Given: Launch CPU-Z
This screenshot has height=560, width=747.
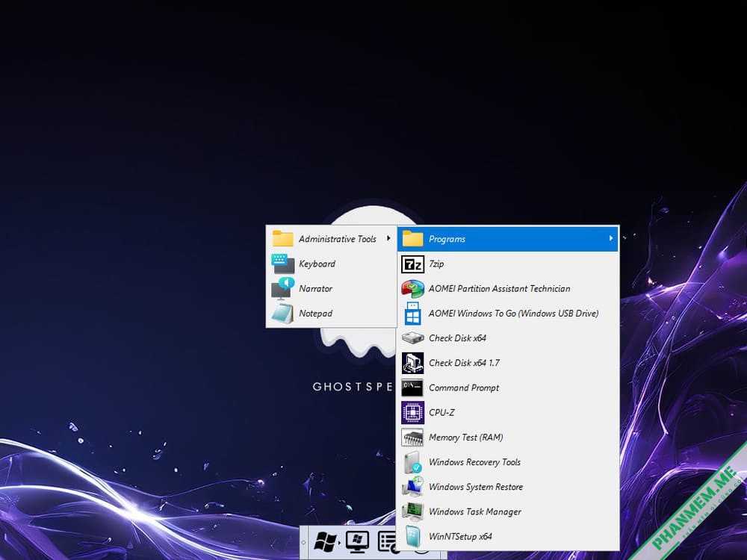Looking at the screenshot, I should coord(508,412).
